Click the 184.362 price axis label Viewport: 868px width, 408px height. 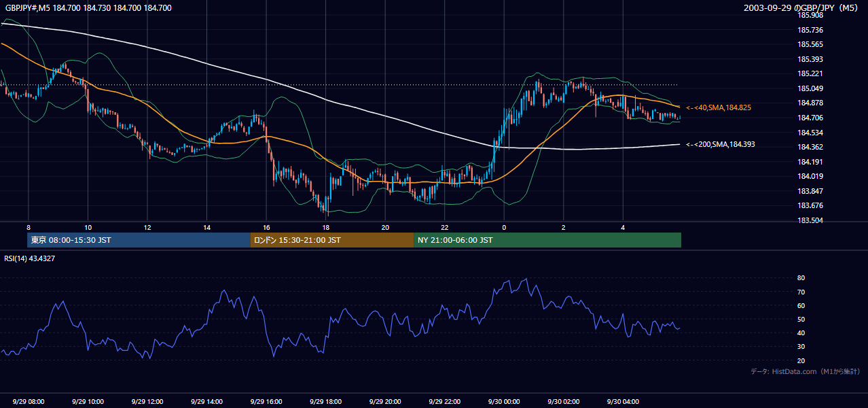point(810,147)
